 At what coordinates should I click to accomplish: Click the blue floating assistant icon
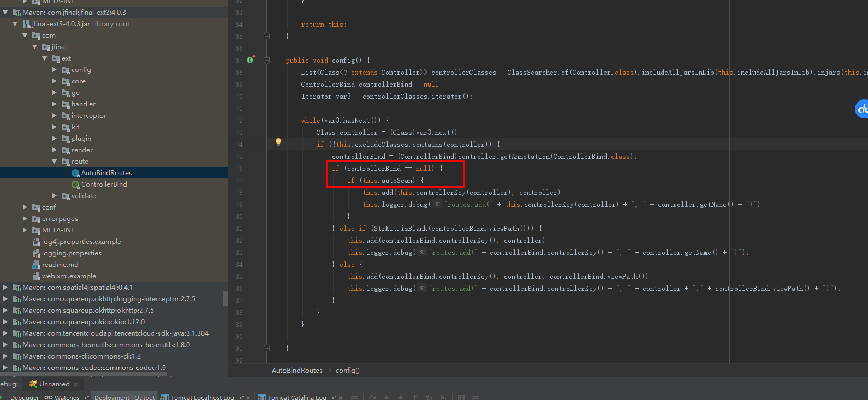[862, 109]
